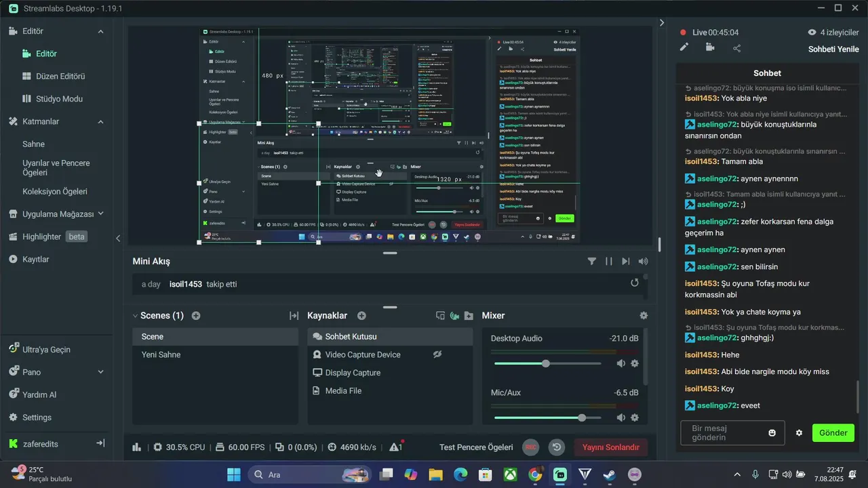Open Koleksiyon Öğeleri
The width and height of the screenshot is (868, 488).
click(x=55, y=192)
